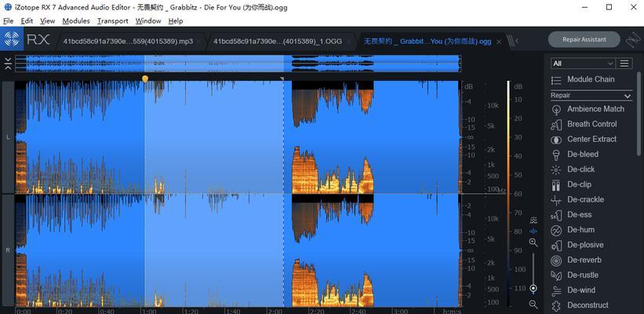The height and width of the screenshot is (314, 644).
Task: Click the zoom in magnifier icon
Action: [533, 243]
